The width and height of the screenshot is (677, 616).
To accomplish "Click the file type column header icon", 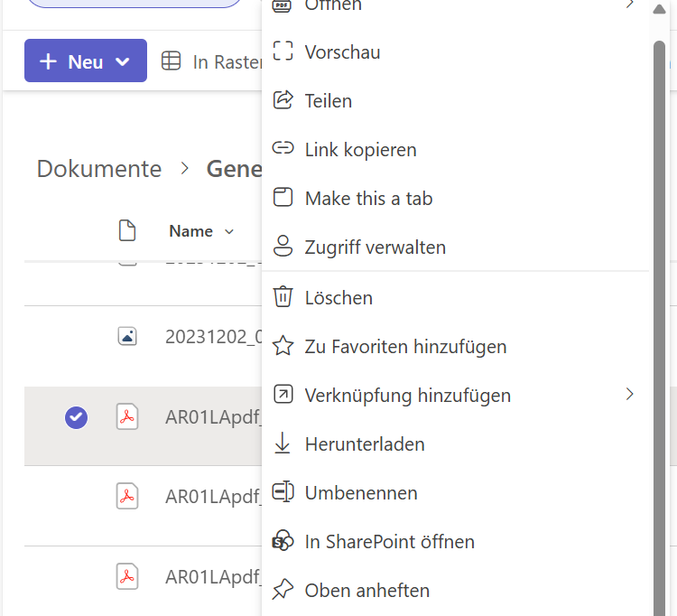I will click(127, 231).
